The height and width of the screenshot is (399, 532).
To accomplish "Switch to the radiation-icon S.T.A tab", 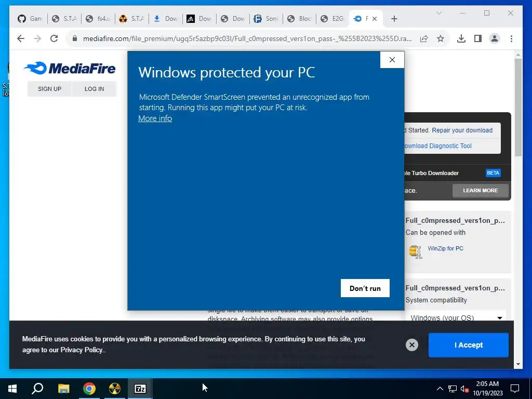I will pos(131,19).
